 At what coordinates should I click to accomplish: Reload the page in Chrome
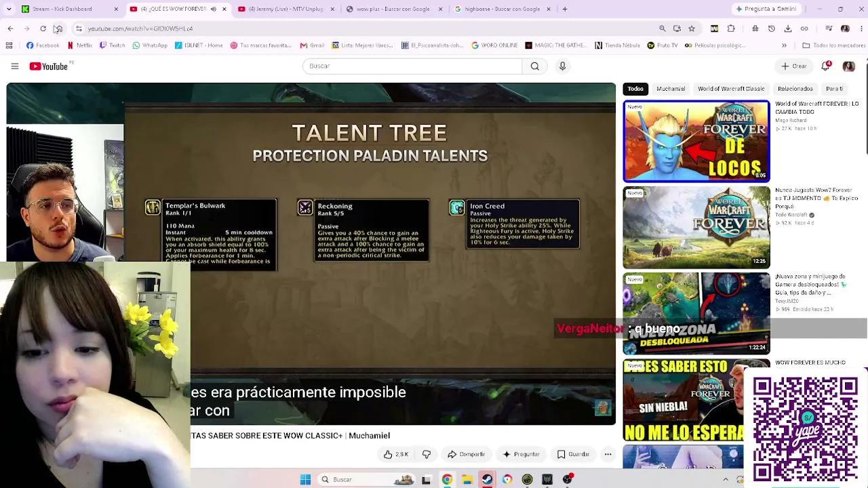43,28
